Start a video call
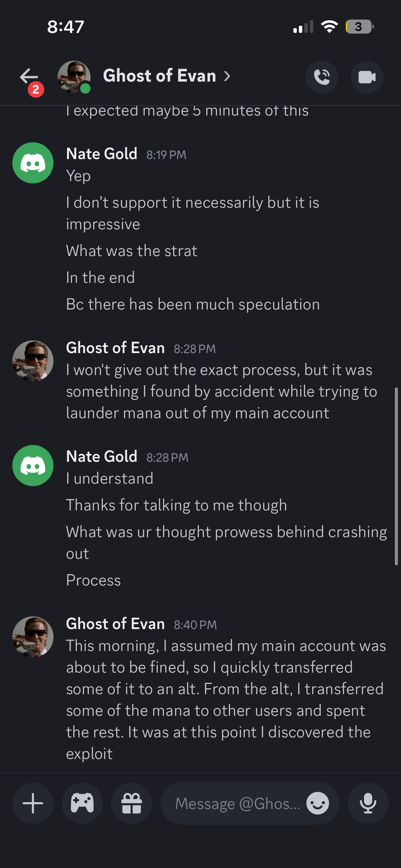This screenshot has width=401, height=868. (367, 77)
